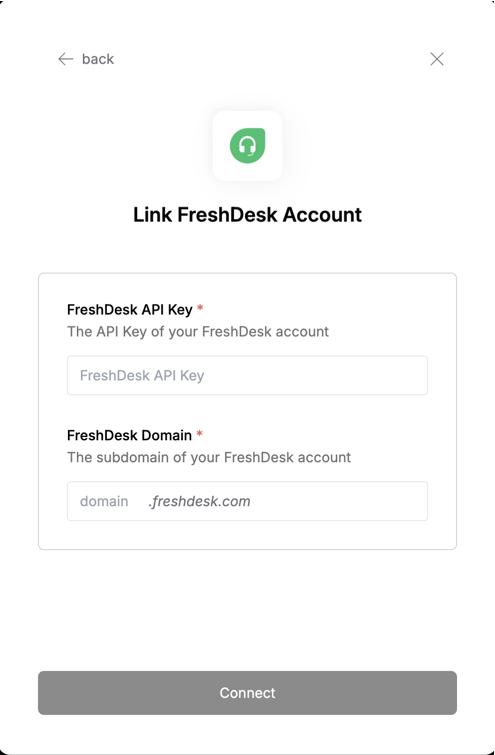Click the 'FreshDesk Domain' field label
The image size is (495, 755).
tap(129, 435)
